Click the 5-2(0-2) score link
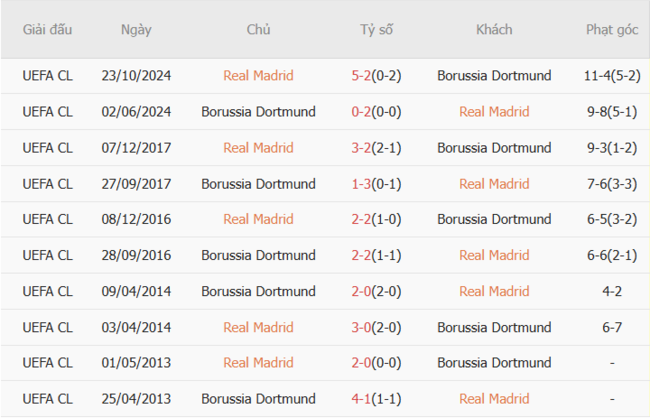This screenshot has width=650, height=418. point(376,76)
